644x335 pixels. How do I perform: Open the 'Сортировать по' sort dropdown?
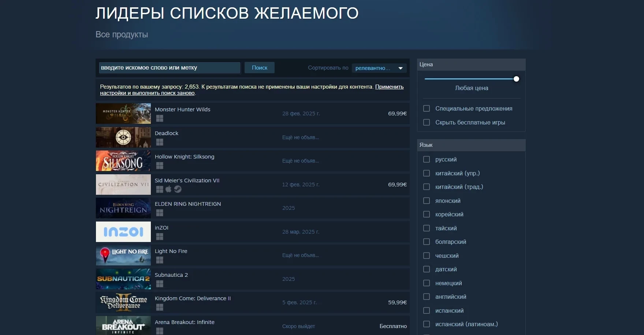point(379,68)
